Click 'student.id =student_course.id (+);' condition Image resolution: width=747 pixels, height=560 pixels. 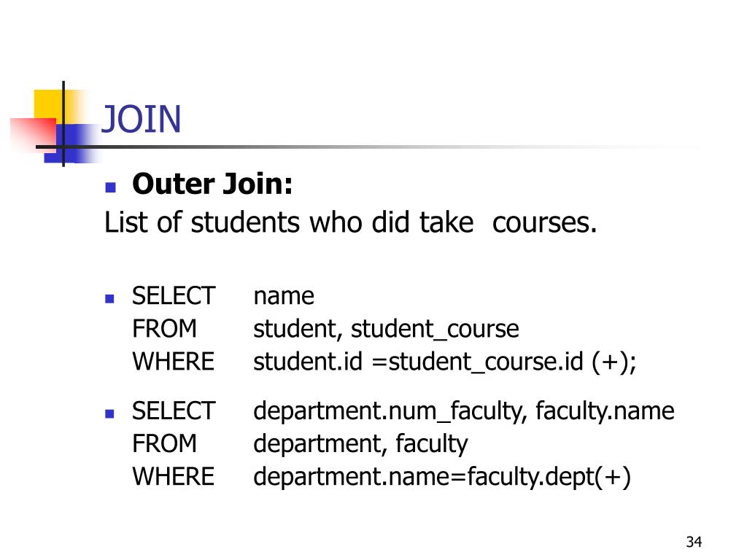point(445,362)
